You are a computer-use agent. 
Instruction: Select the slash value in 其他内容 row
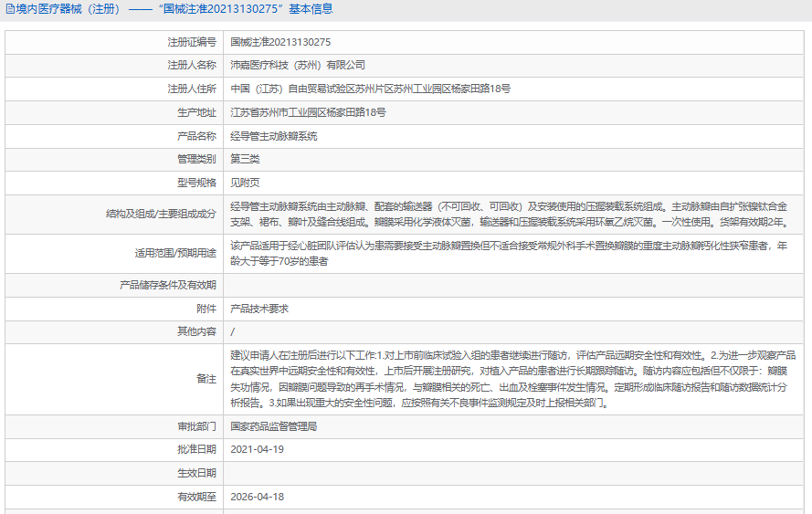(x=233, y=331)
